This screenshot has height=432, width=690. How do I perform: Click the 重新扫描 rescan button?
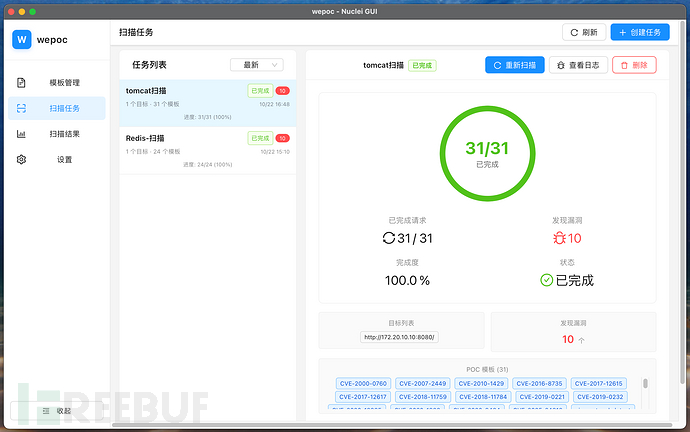[514, 65]
